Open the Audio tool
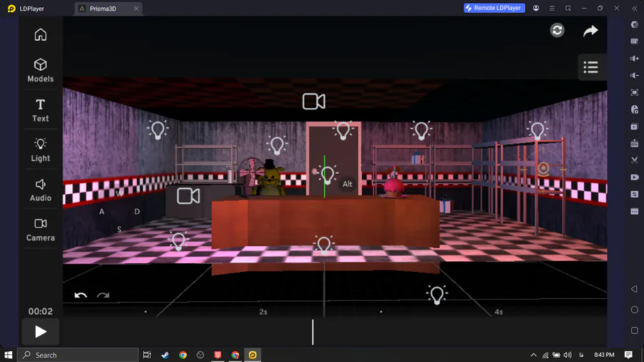 pyautogui.click(x=40, y=190)
